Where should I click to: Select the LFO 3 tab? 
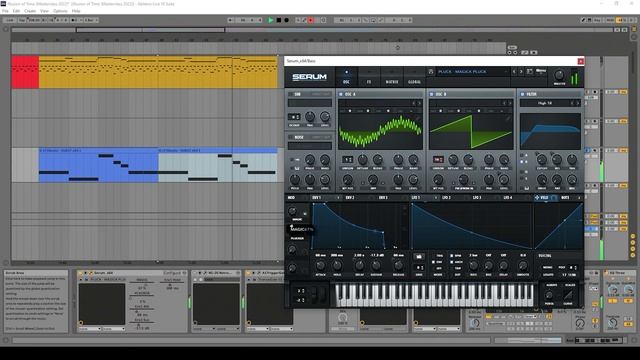[x=477, y=198]
